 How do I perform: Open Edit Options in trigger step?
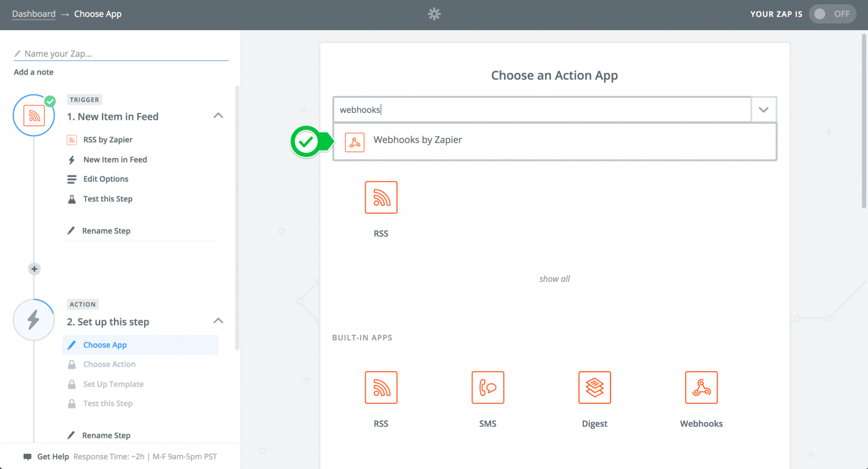[x=106, y=179]
